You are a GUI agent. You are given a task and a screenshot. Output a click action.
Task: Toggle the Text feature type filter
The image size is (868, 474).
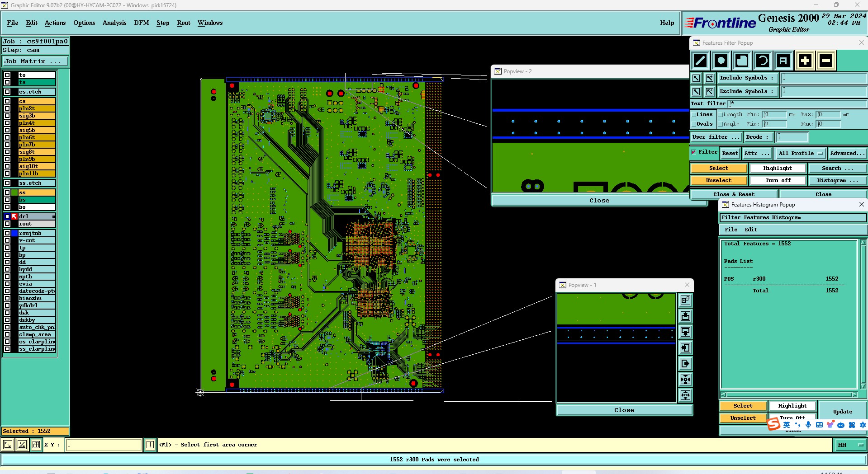click(783, 61)
